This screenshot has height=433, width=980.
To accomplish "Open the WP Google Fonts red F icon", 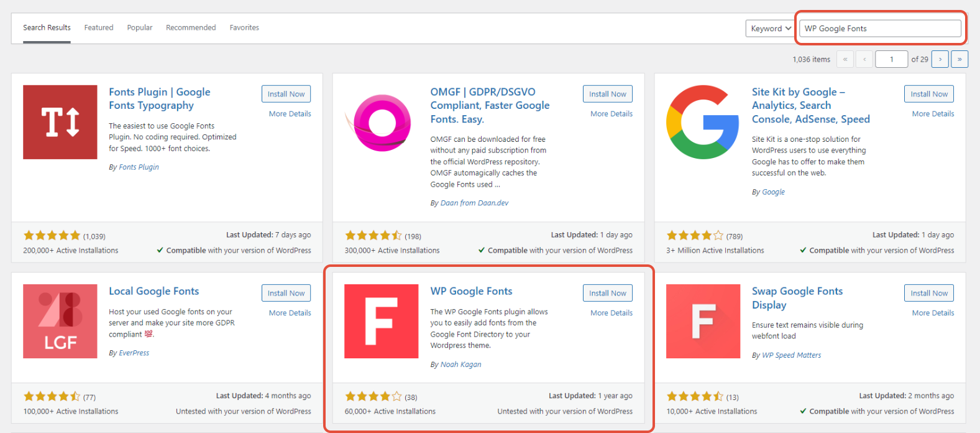I will click(382, 321).
